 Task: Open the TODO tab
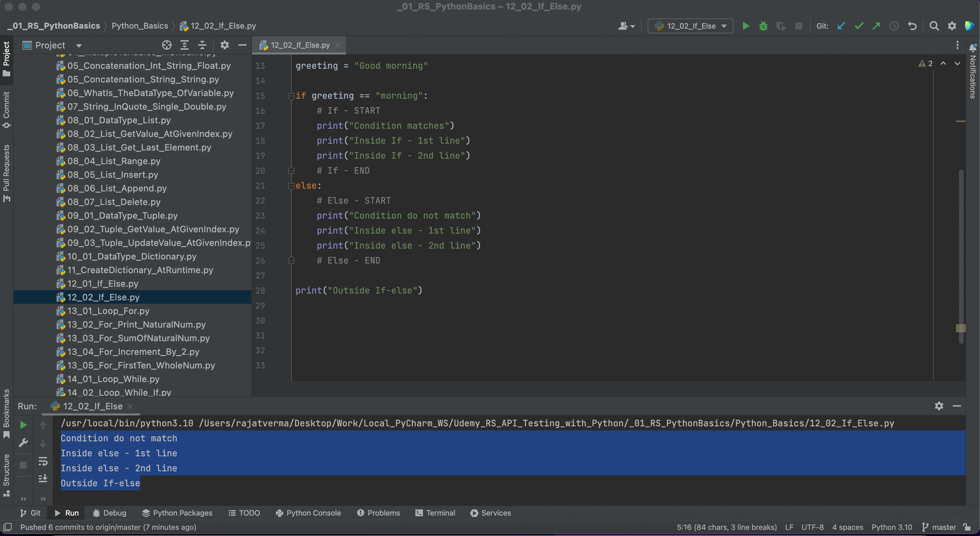tap(244, 513)
